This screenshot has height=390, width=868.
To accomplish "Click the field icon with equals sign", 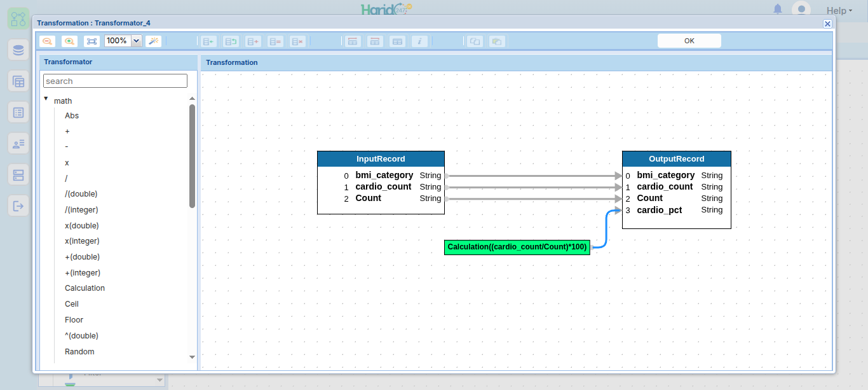I will (x=275, y=41).
